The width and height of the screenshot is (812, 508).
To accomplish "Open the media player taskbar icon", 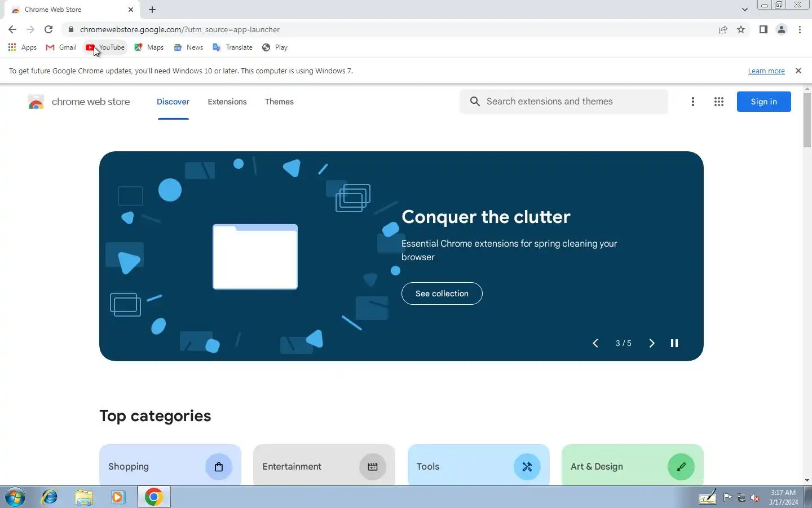I will (x=118, y=497).
